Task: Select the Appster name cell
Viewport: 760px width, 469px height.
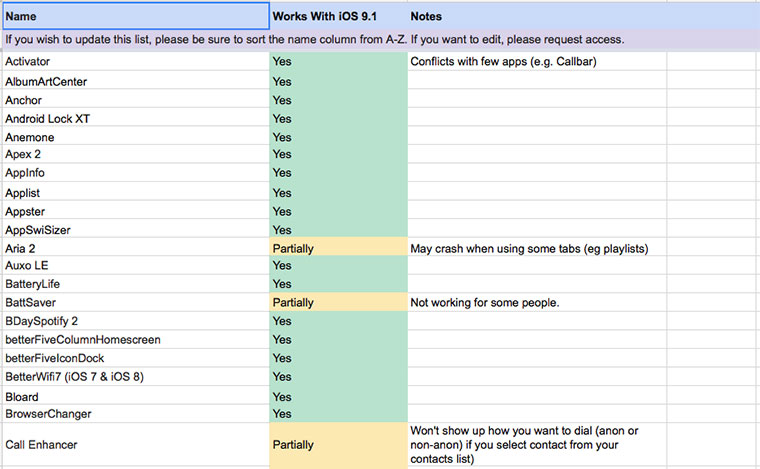Action: click(136, 210)
